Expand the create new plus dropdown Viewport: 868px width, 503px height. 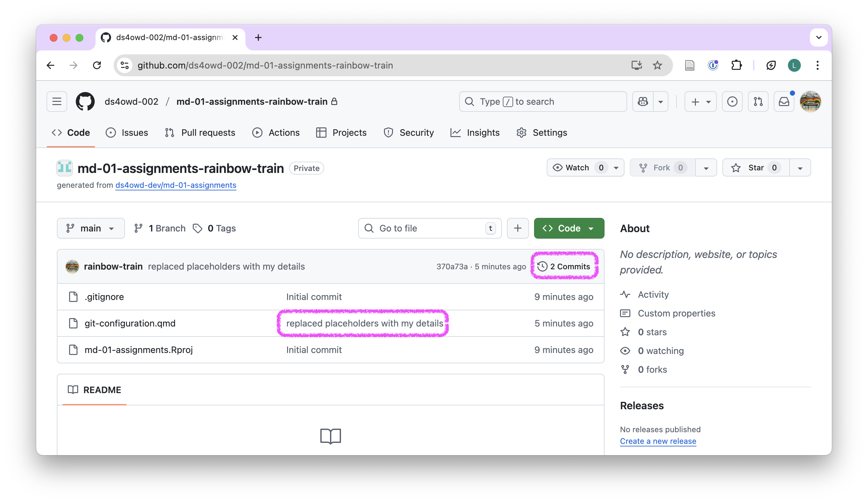700,102
